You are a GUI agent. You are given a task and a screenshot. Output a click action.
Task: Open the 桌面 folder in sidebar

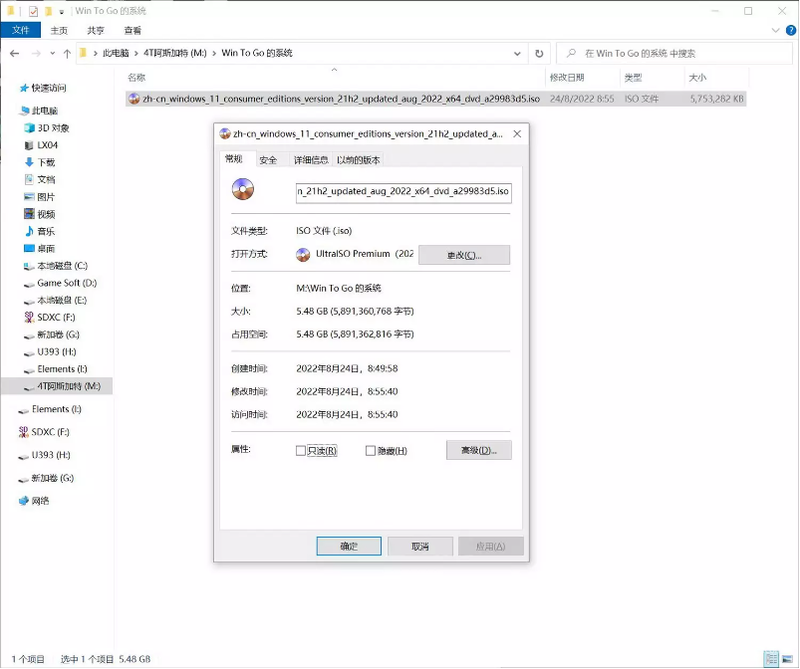[x=40, y=249]
